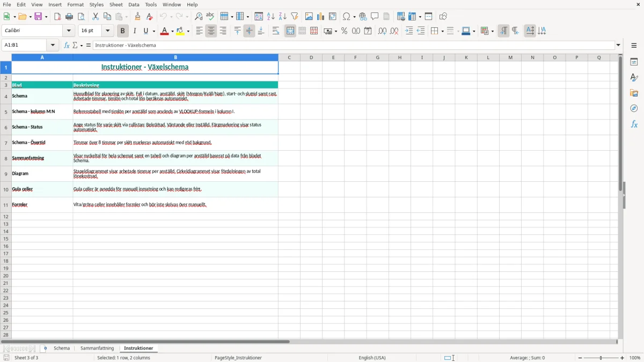Open the Font Size dropdown arrow
The image size is (644, 362).
108,31
